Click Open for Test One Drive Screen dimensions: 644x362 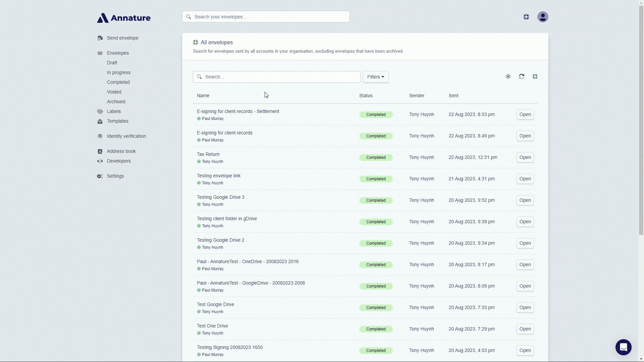click(525, 329)
